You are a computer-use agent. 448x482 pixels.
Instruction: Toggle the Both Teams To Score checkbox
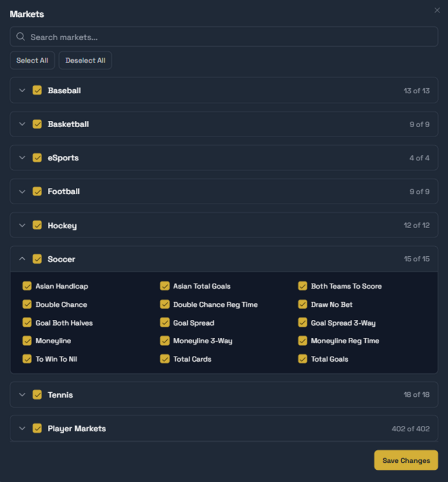point(302,286)
